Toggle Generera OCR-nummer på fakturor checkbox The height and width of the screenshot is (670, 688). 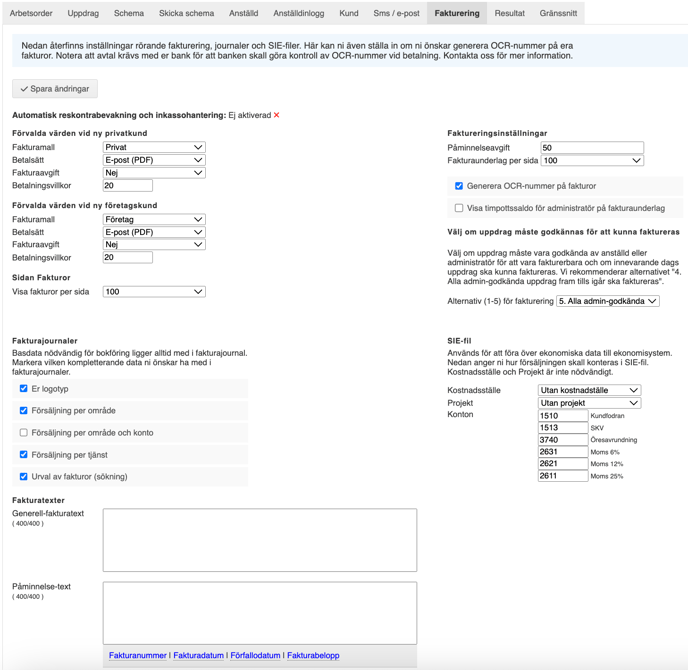point(459,186)
